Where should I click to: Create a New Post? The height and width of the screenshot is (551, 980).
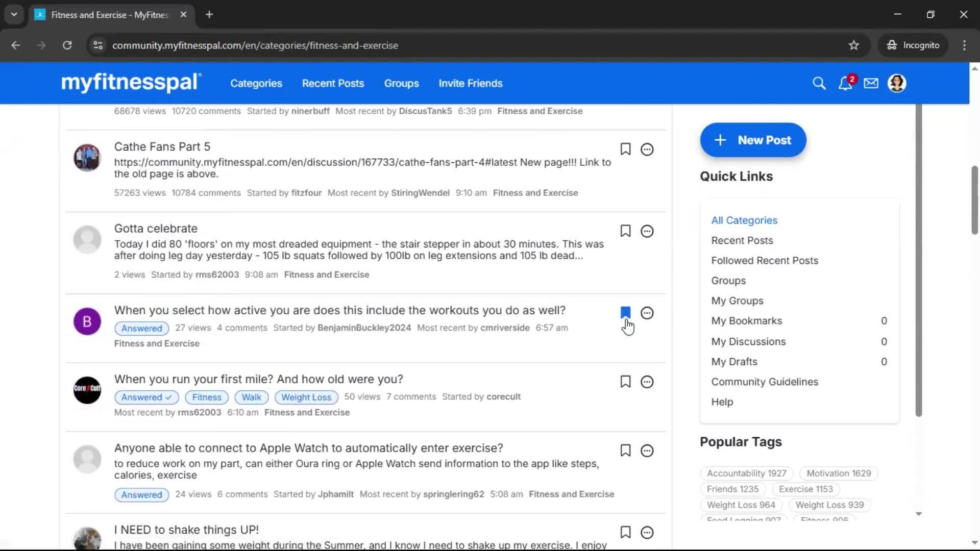pos(753,140)
